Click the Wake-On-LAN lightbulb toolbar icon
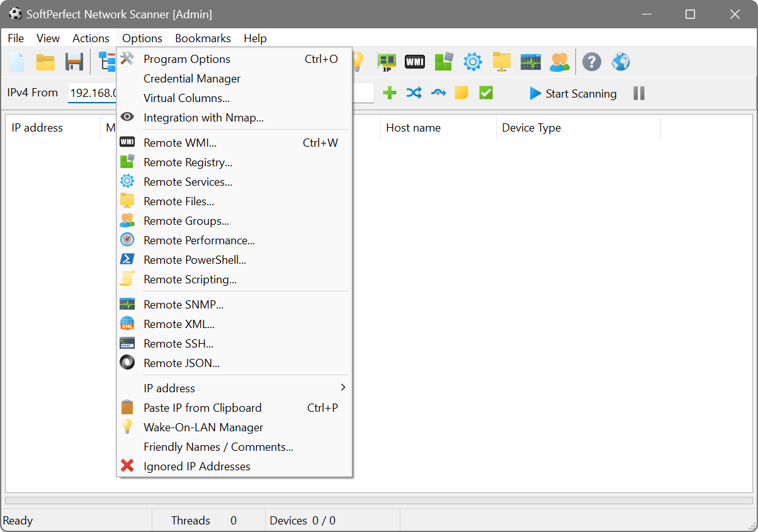The image size is (758, 532). (x=356, y=61)
